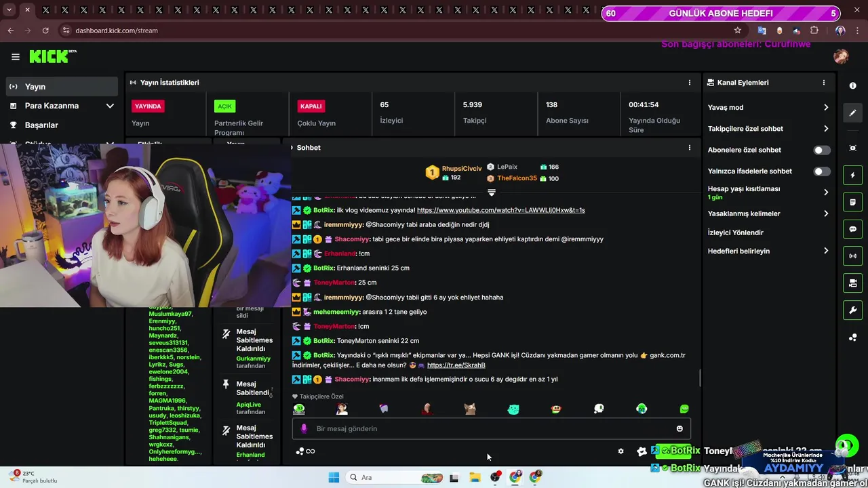Open chat settings gear icon
The image size is (868, 488).
click(x=620, y=451)
